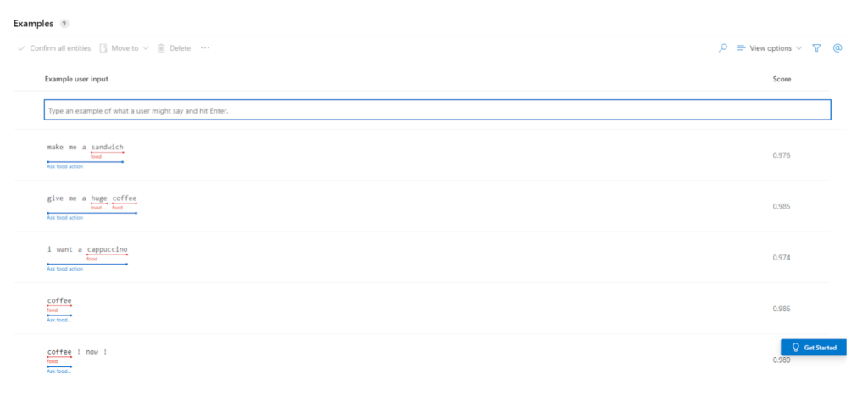Click the example utterance input field
868x402 pixels.
coord(437,110)
